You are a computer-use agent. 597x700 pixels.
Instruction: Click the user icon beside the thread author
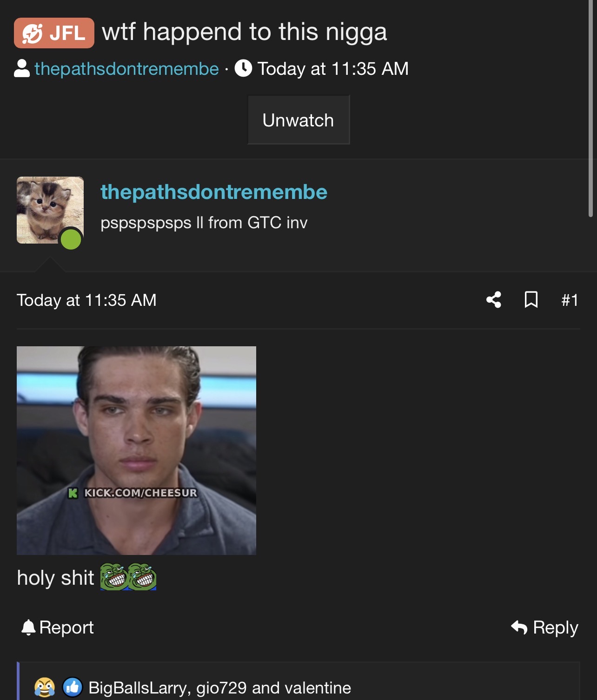(22, 68)
